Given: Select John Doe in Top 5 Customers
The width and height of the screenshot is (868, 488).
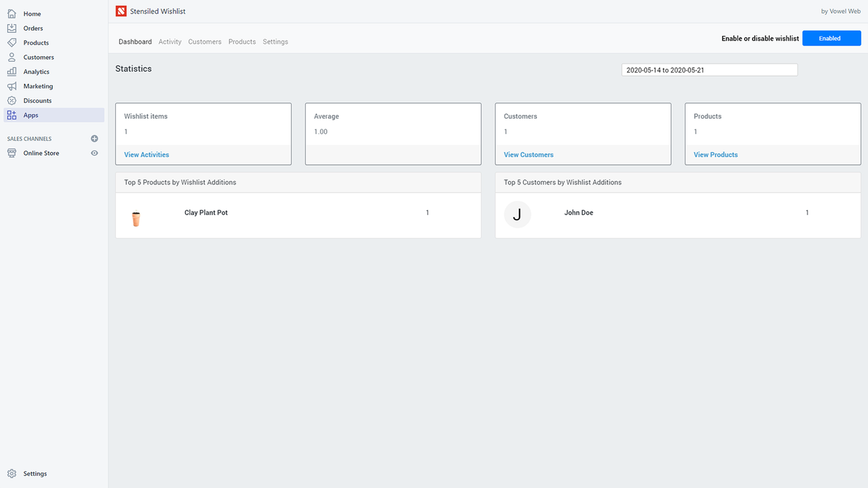Looking at the screenshot, I should click(x=578, y=212).
